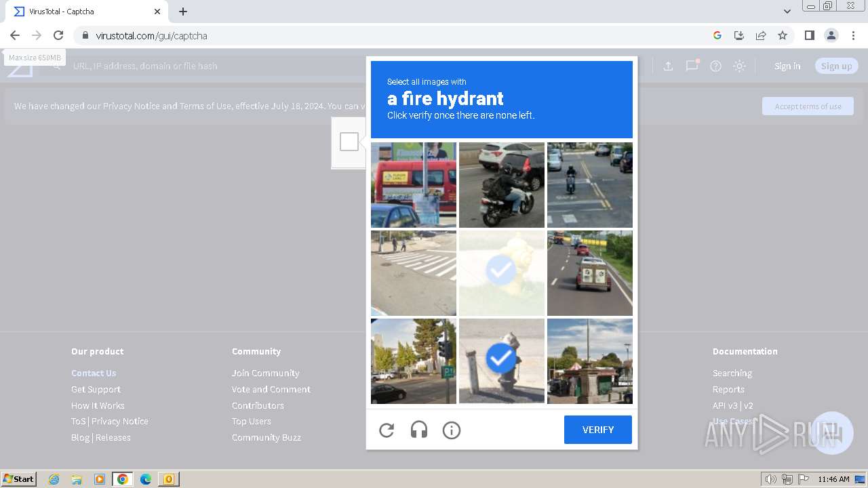Open the How It Works link
The width and height of the screenshot is (868, 488).
98,405
